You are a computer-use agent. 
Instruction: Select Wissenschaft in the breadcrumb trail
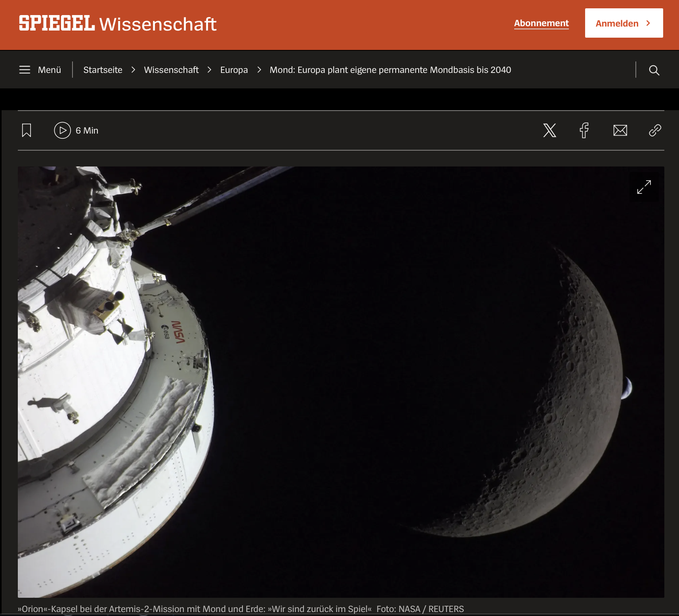tap(171, 70)
